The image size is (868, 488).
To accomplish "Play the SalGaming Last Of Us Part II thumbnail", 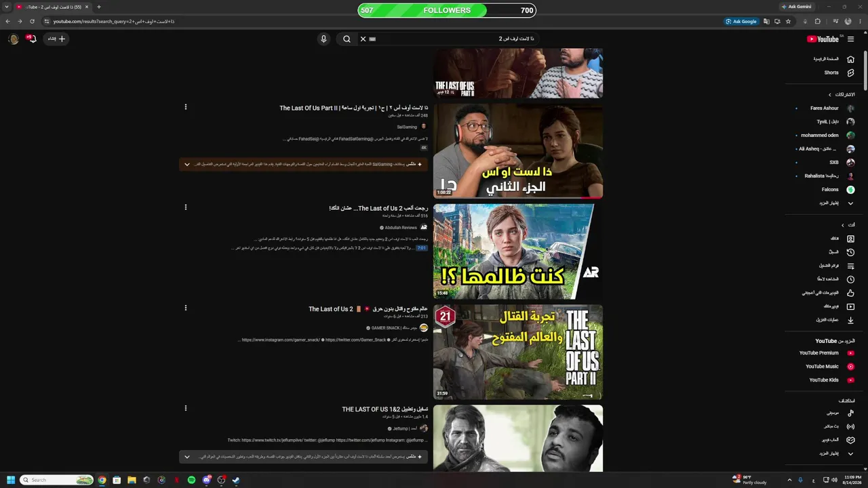I will click(518, 151).
